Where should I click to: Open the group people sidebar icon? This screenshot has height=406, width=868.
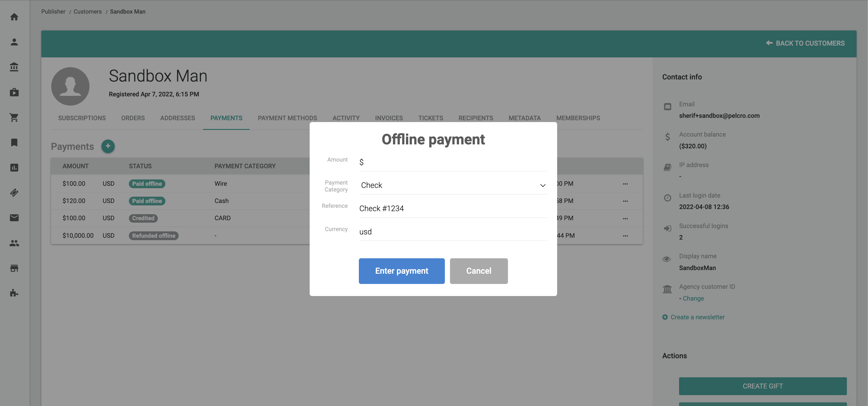point(14,243)
